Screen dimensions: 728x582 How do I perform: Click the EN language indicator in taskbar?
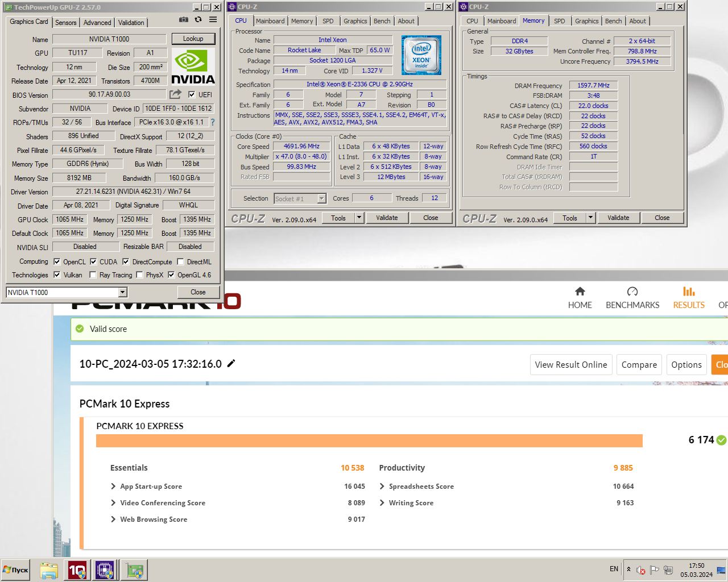click(x=614, y=569)
